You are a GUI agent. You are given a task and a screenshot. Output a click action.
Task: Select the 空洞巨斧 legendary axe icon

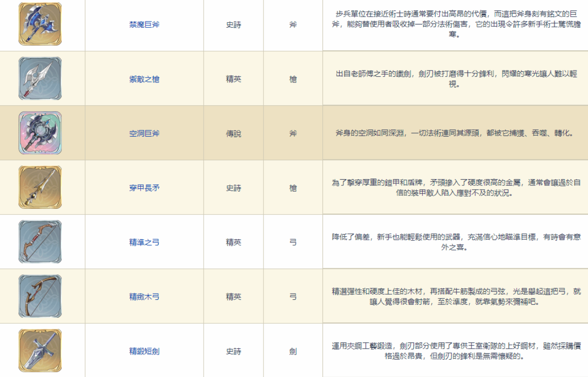tap(40, 133)
